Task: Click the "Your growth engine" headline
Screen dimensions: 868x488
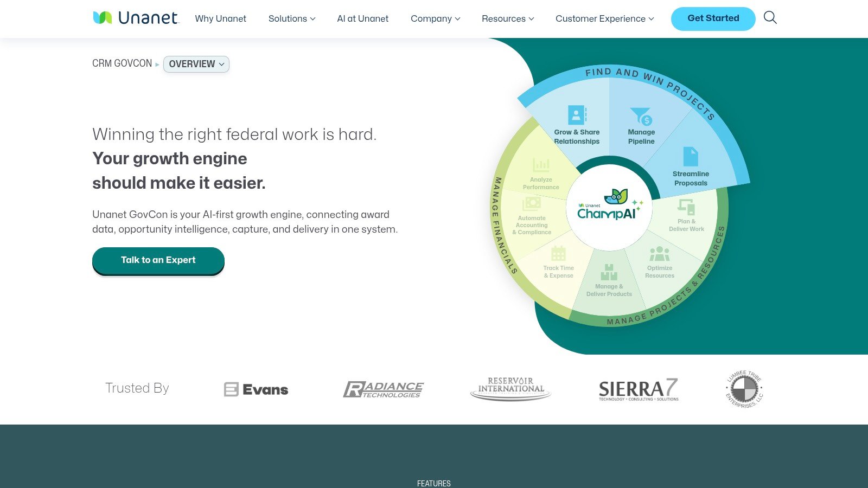Action: (170, 158)
